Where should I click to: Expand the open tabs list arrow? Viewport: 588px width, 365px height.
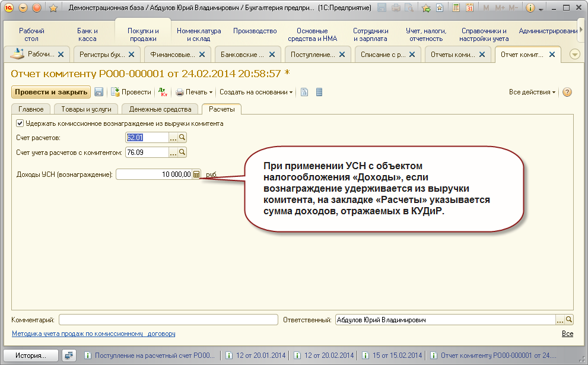coord(574,55)
